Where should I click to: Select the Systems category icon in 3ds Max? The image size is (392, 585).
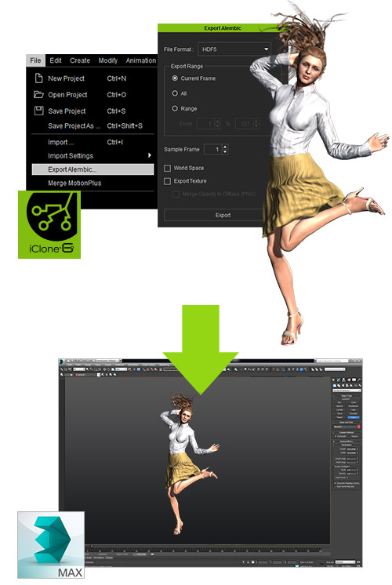coord(360,385)
